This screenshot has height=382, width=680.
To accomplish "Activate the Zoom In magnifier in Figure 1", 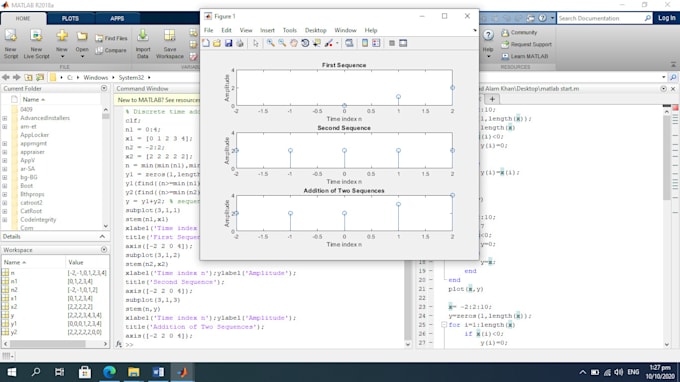I will click(271, 43).
